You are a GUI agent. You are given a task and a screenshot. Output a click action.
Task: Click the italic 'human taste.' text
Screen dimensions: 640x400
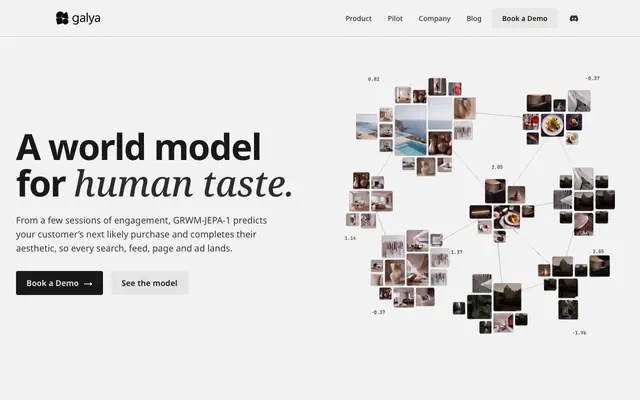(184, 184)
